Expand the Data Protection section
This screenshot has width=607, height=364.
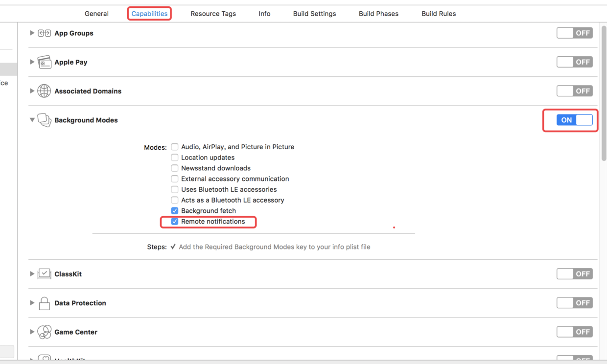pyautogui.click(x=32, y=303)
